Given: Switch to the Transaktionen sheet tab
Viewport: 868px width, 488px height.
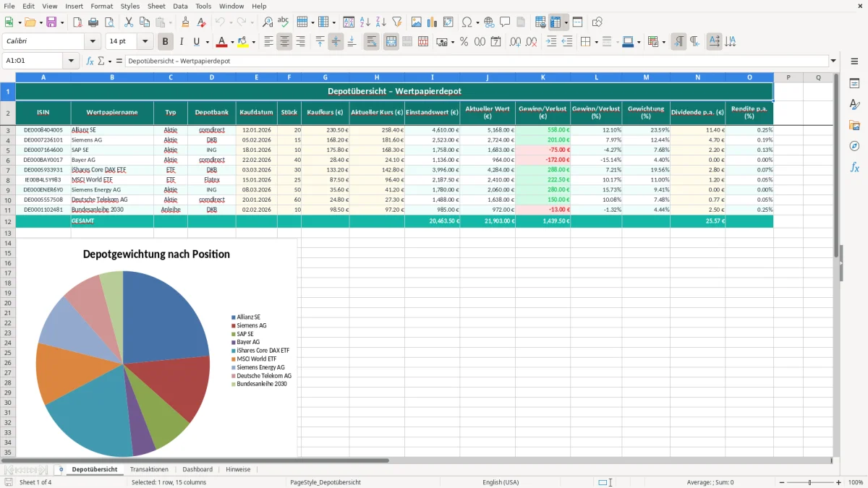Looking at the screenshot, I should (149, 469).
